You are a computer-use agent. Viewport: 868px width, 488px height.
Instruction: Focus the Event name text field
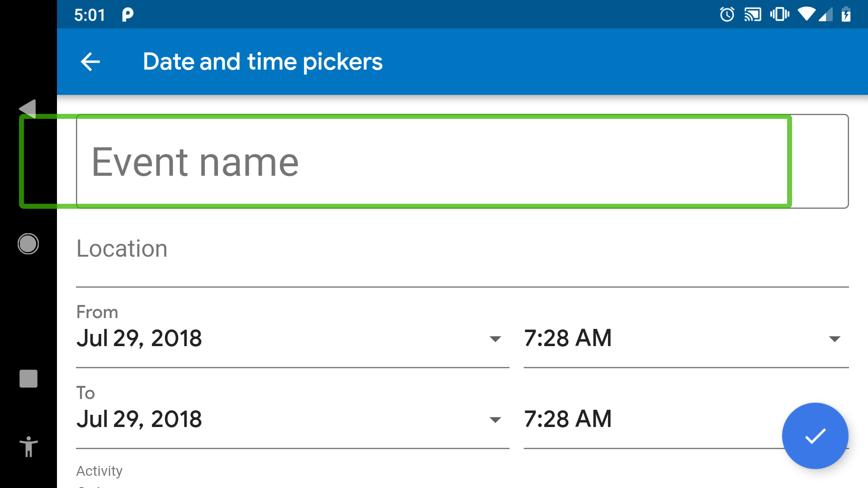click(x=462, y=161)
